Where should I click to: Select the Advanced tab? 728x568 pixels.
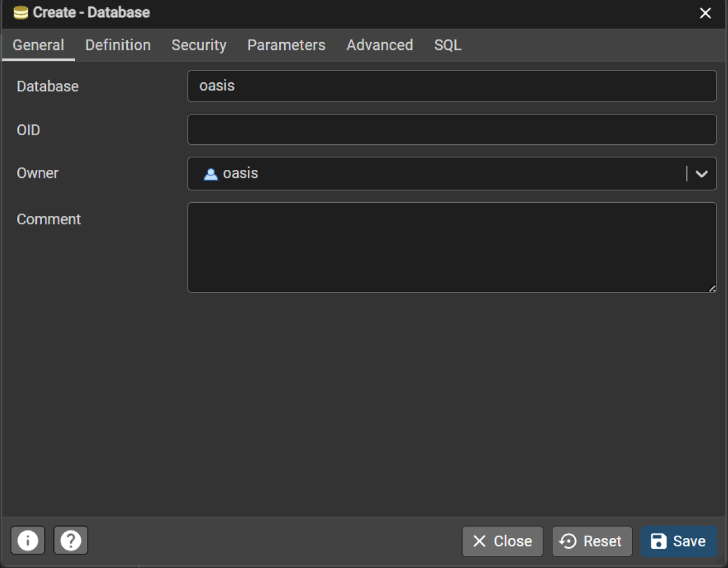pyautogui.click(x=380, y=45)
